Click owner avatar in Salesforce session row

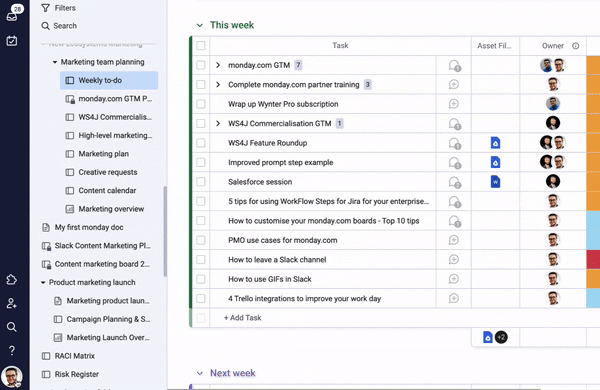(553, 181)
